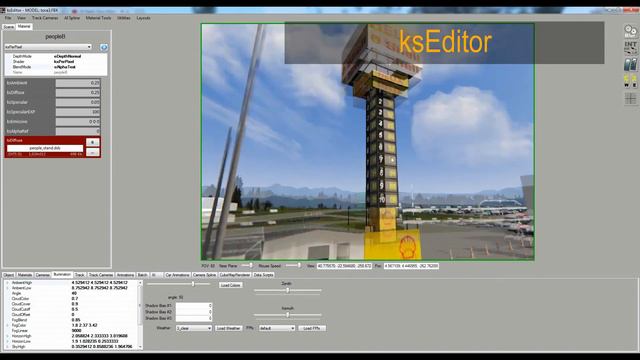Select the Illumination tab
The image size is (640, 360).
62,275
